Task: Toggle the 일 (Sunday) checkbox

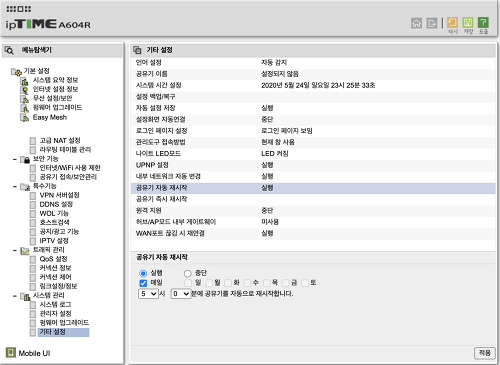Action: tap(188, 283)
